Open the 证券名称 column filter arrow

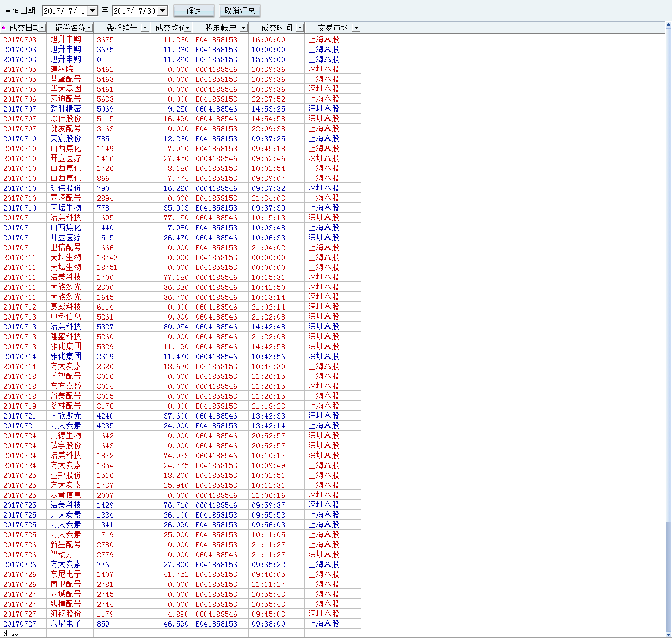coord(89,28)
